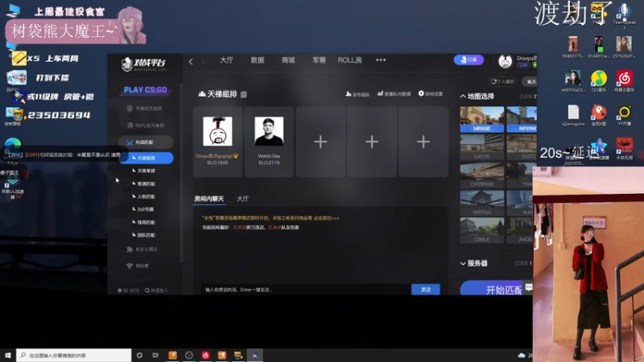Click 发布组队 to publish team
Viewport: 644px width, 362px height.
pyautogui.click(x=357, y=94)
